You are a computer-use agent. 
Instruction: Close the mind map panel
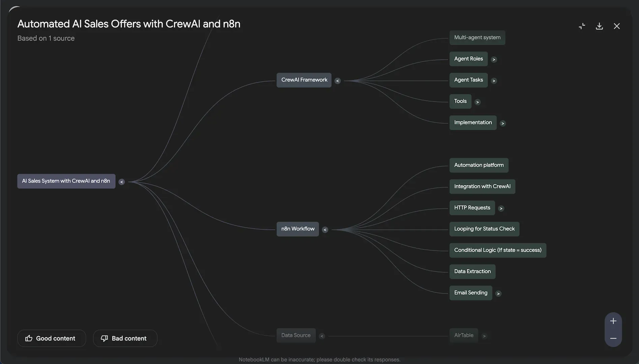click(x=617, y=26)
